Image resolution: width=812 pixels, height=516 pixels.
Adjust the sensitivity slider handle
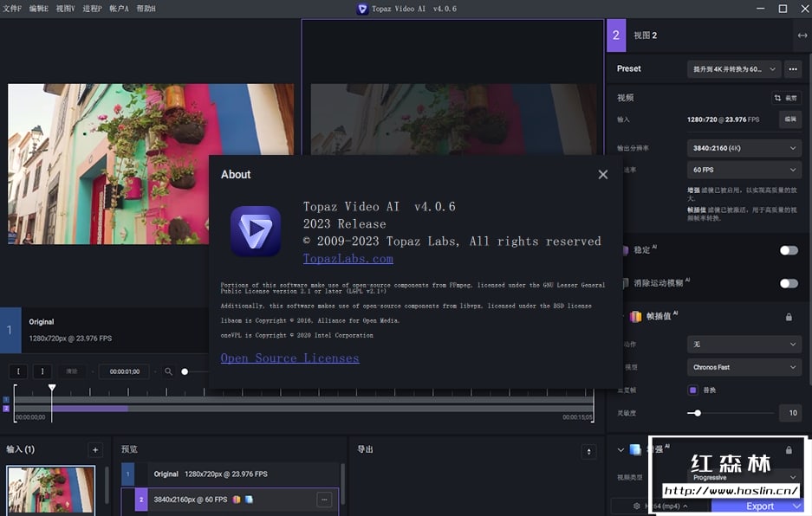698,413
